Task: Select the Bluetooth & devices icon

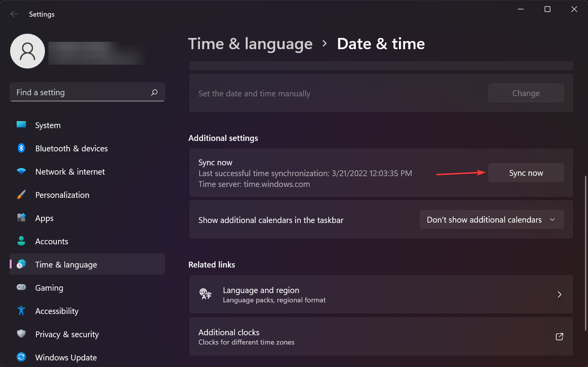Action: coord(21,148)
